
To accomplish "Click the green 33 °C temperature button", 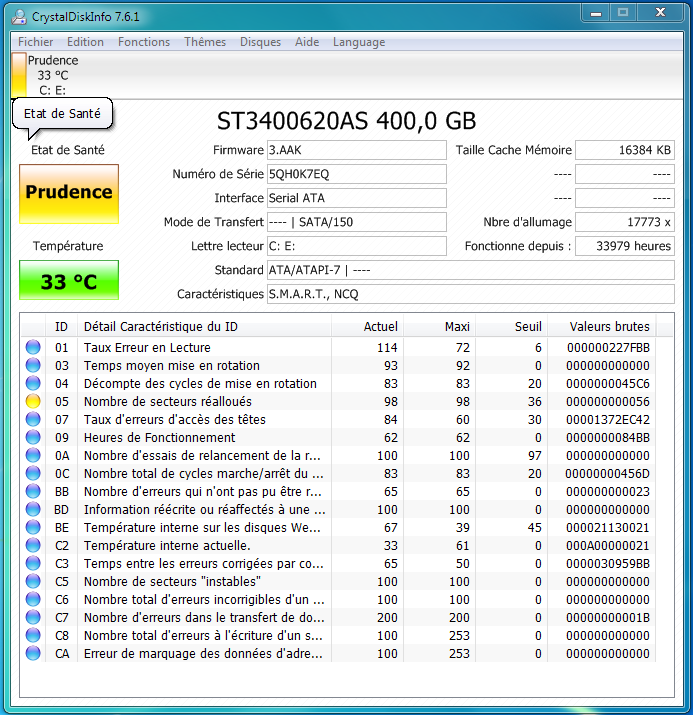I will point(69,280).
